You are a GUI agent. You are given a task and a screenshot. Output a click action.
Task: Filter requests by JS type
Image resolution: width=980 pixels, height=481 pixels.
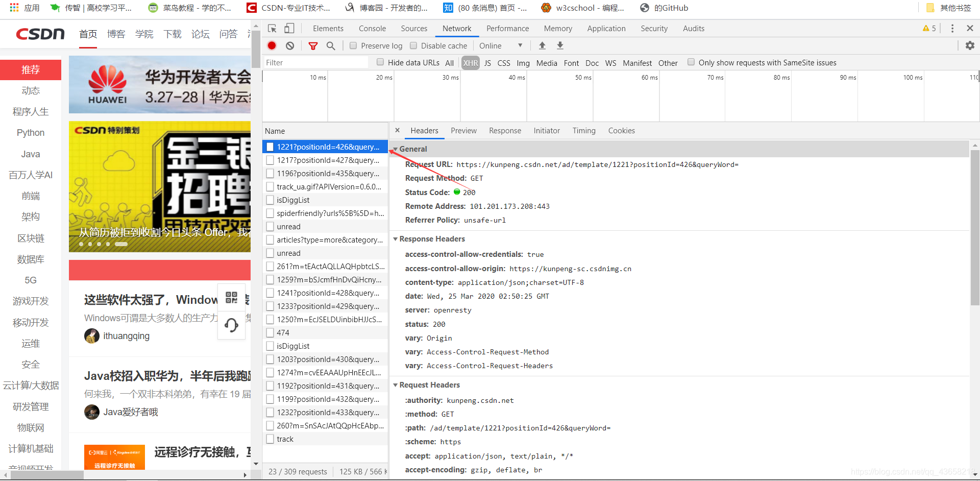point(487,63)
